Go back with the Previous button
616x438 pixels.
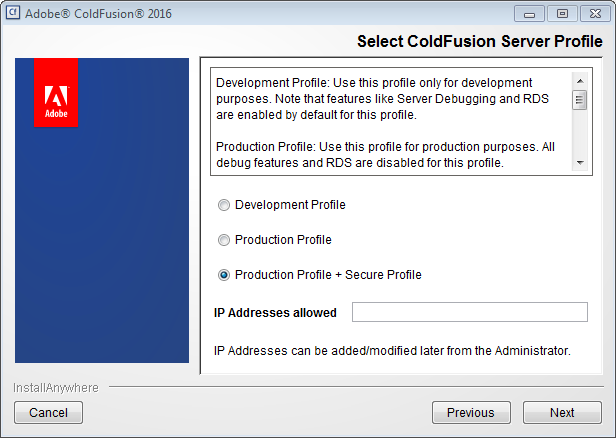470,412
